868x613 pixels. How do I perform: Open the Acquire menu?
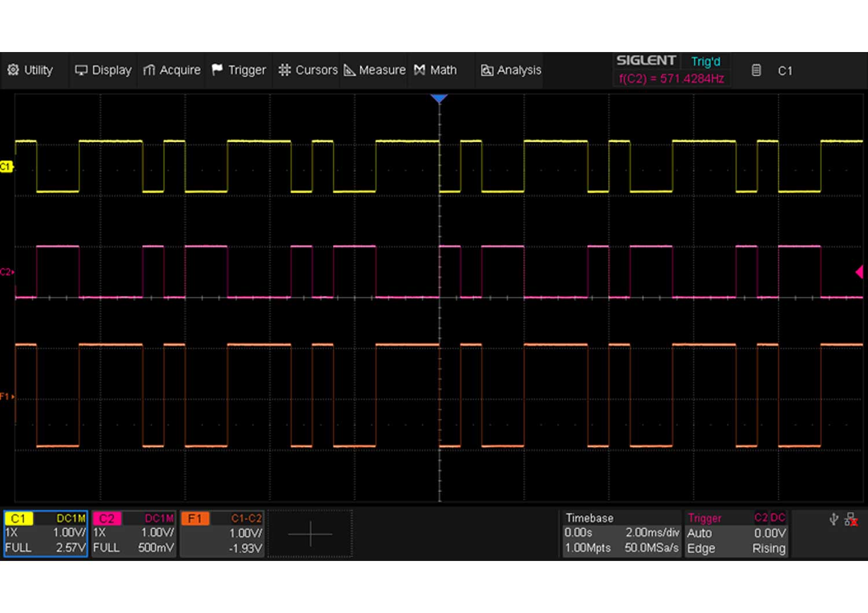[x=172, y=70]
